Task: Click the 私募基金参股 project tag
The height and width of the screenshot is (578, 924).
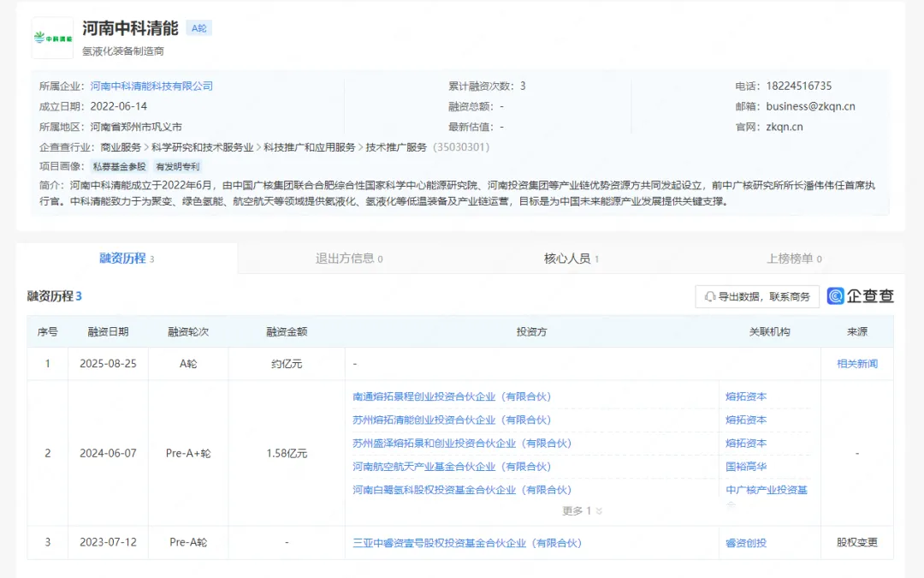Action: point(119,167)
